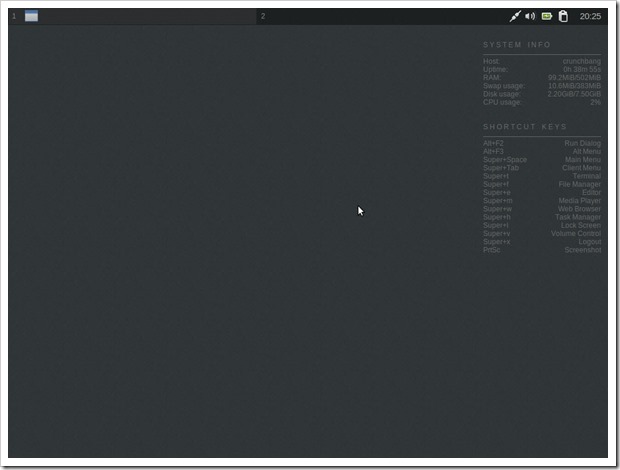620x470 pixels.
Task: Switch to workspace 2 in the panel
Action: [x=263, y=16]
